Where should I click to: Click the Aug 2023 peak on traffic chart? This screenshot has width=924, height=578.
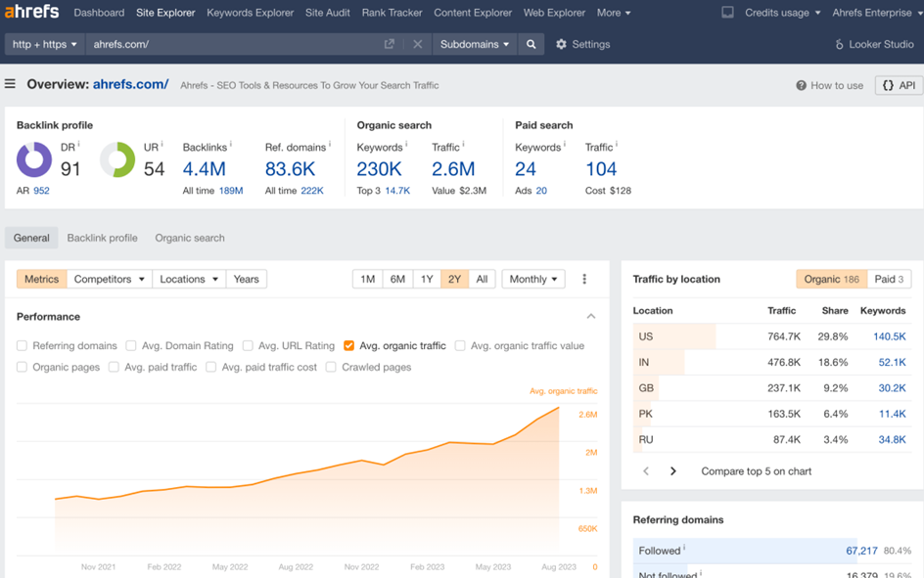(558, 407)
